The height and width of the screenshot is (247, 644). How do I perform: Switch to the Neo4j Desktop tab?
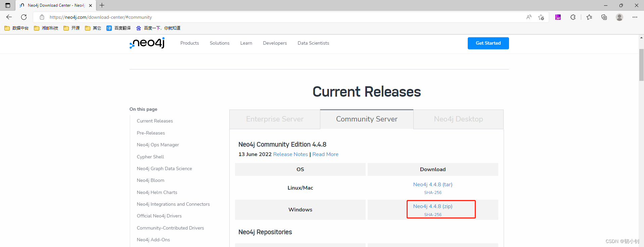pyautogui.click(x=458, y=119)
